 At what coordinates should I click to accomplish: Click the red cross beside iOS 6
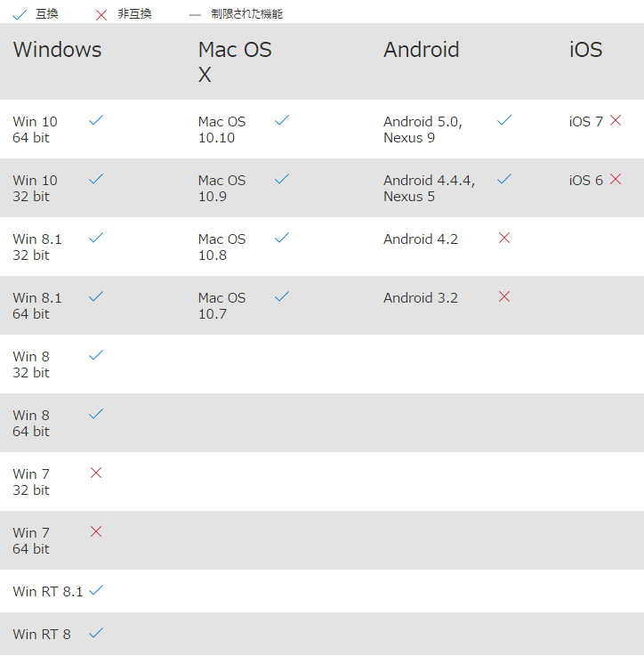click(616, 179)
